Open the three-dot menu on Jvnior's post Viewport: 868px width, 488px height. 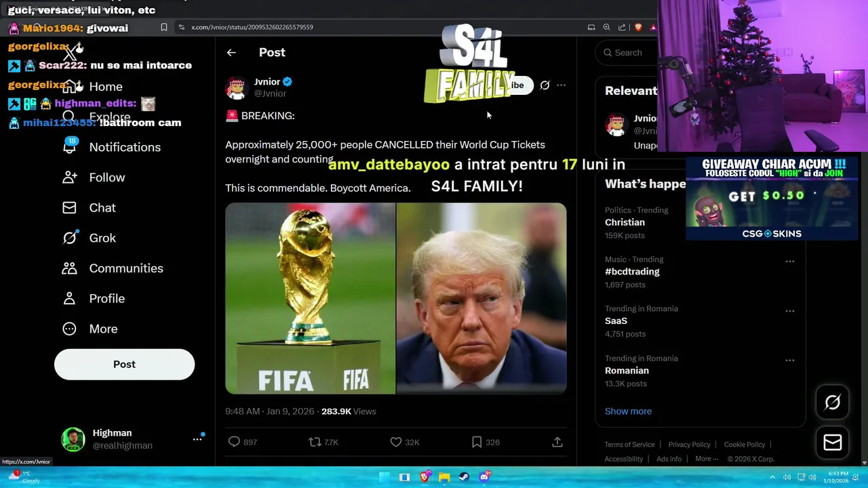coord(561,85)
